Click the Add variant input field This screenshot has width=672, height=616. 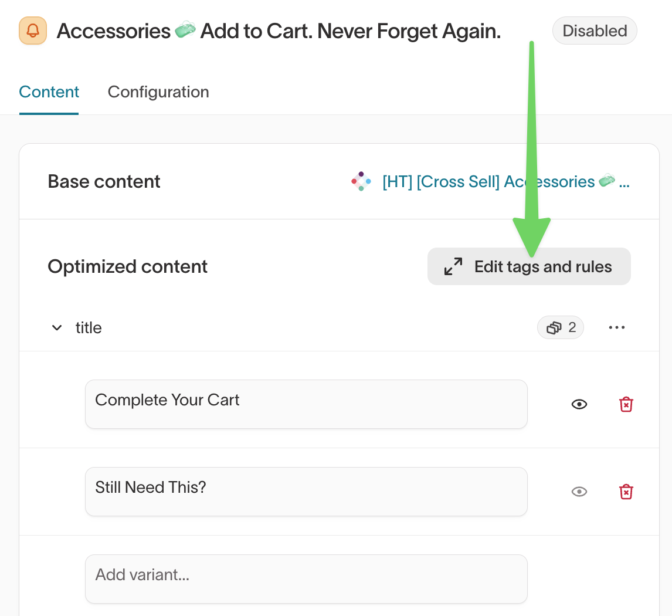[306, 578]
